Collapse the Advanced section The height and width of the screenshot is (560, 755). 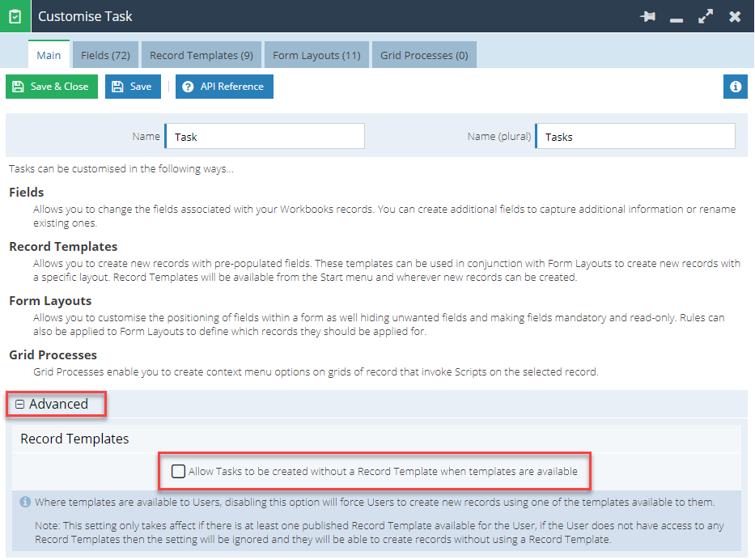click(20, 405)
